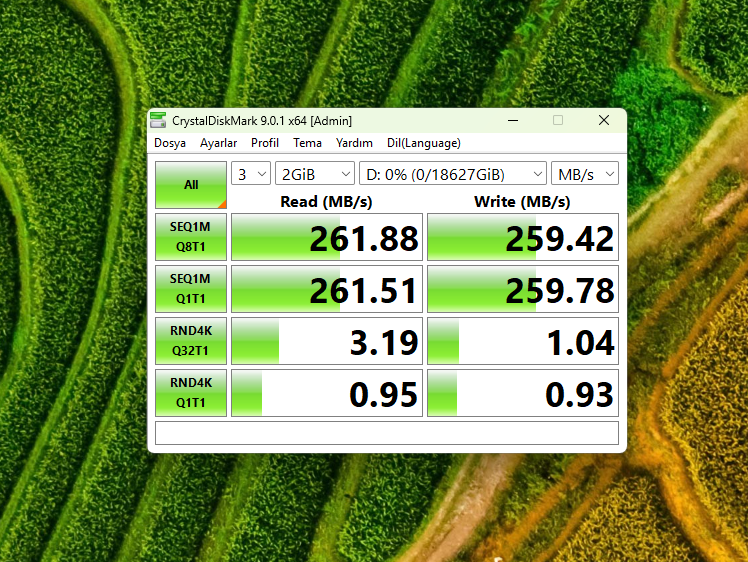Close the CrystalDiskMark window
Screen dimensions: 748x562
point(604,121)
